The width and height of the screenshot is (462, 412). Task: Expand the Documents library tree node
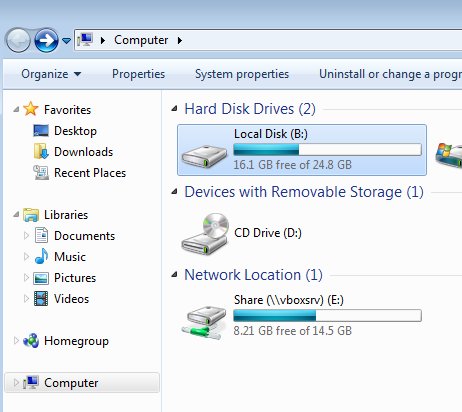click(26, 236)
